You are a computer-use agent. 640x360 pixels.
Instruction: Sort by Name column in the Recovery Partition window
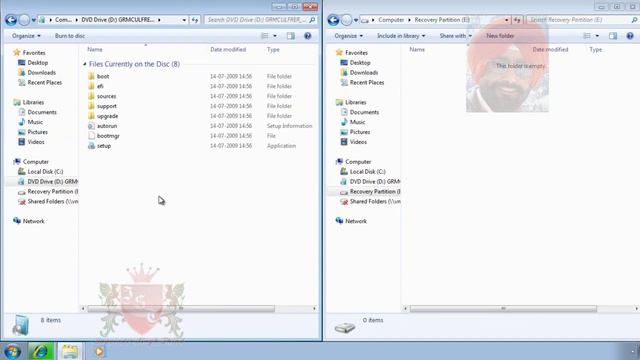417,49
